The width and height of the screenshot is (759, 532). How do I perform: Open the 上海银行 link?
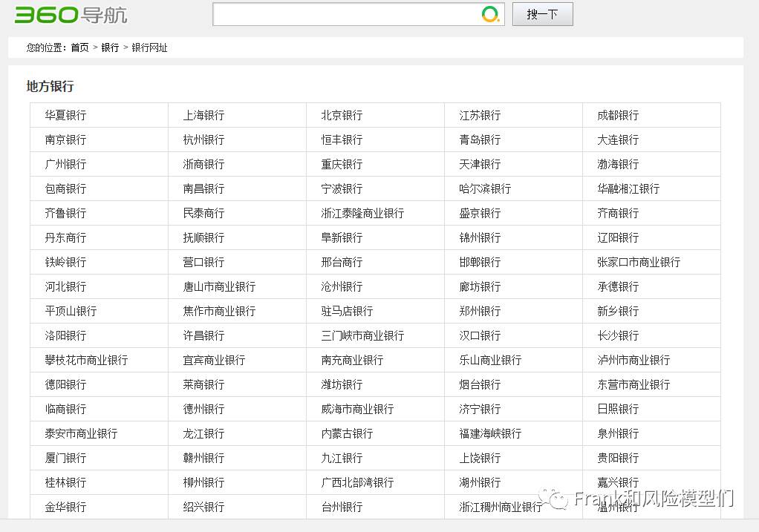tap(203, 115)
